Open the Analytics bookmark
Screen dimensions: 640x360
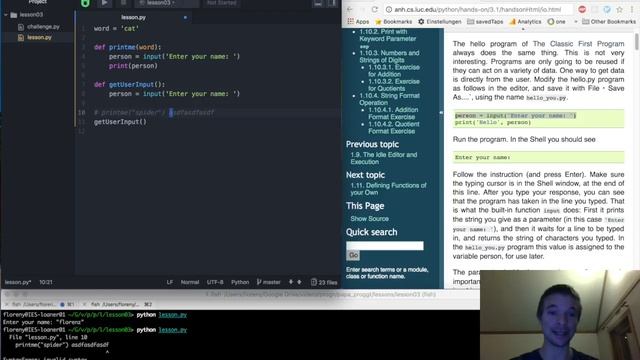[x=525, y=22]
